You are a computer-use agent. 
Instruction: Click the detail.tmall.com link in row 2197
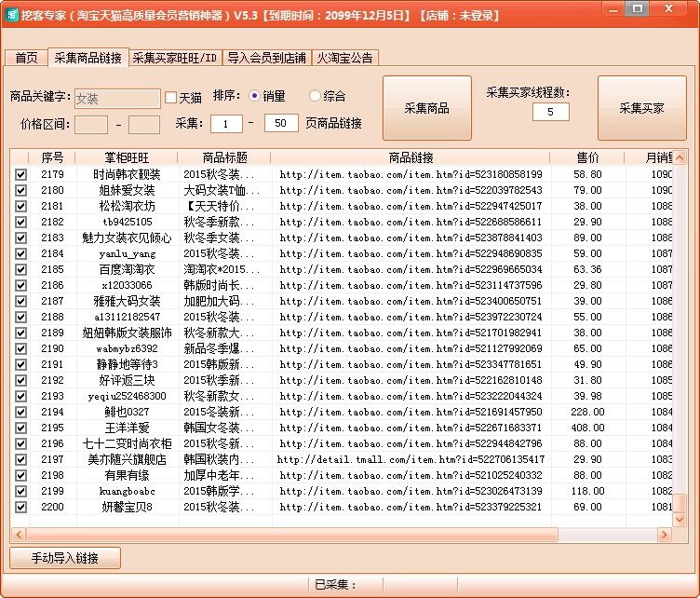point(411,459)
